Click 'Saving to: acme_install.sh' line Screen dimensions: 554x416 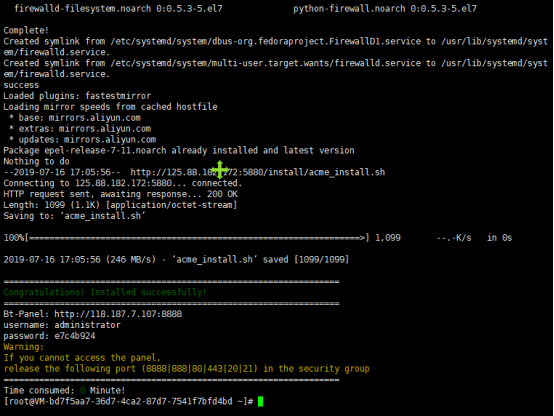pos(74,216)
